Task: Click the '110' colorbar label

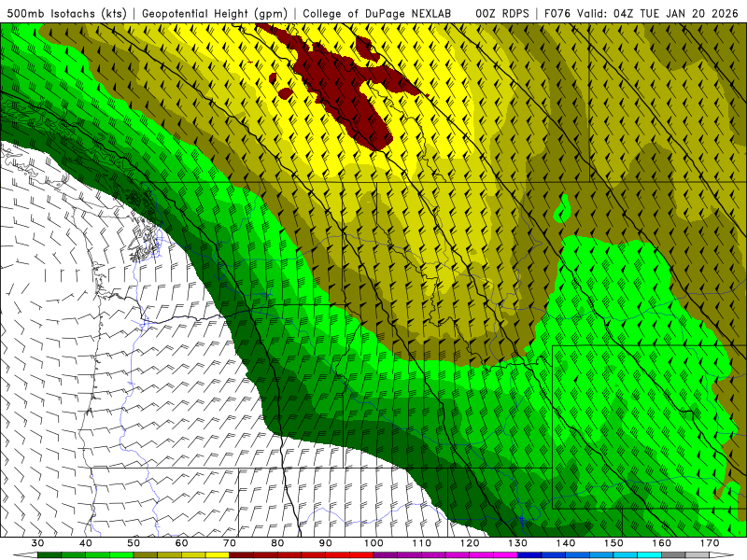Action: (x=422, y=543)
